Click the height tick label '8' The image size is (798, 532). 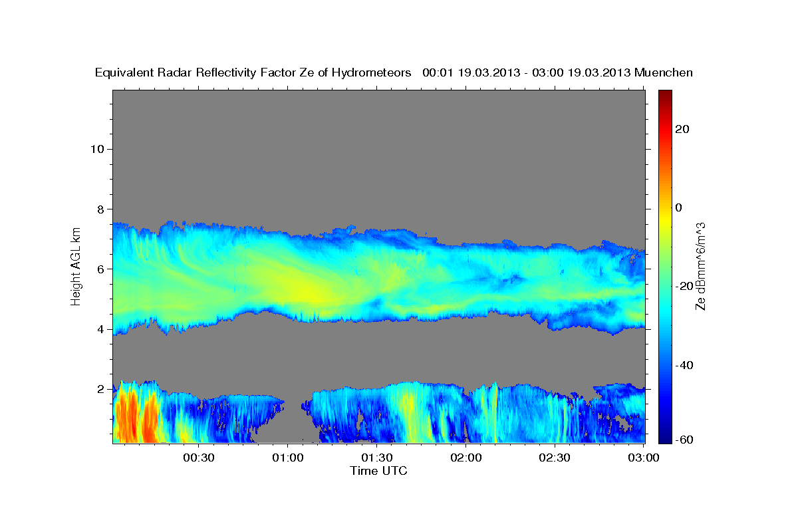pos(100,209)
